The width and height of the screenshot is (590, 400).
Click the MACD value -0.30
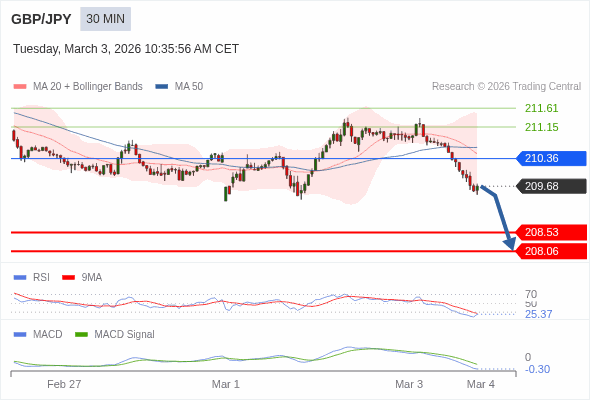coord(537,370)
